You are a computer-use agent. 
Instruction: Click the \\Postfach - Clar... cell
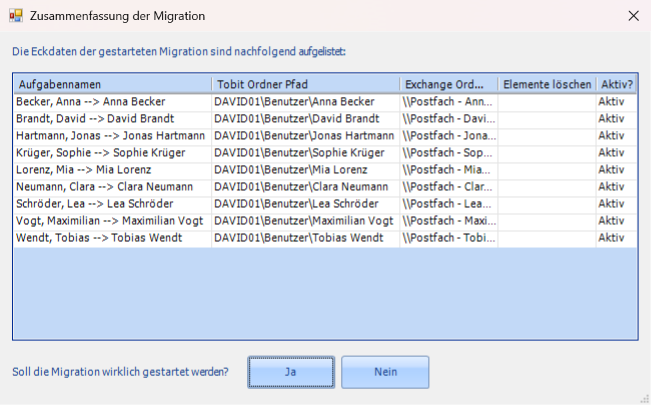(449, 187)
